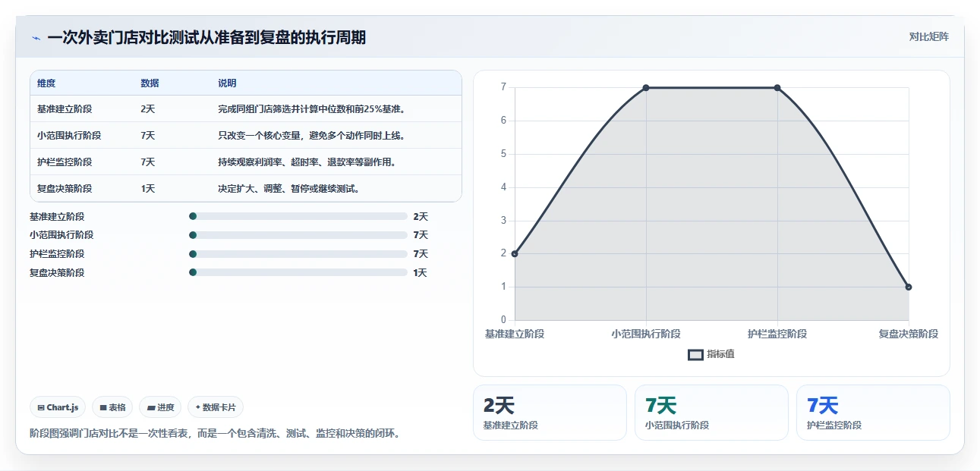Select the Chart.js tag chip
Screen dimensions: 980x471
pos(58,407)
